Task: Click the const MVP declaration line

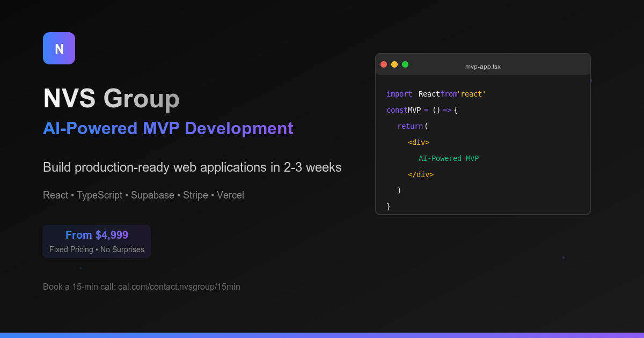Action: click(x=422, y=110)
